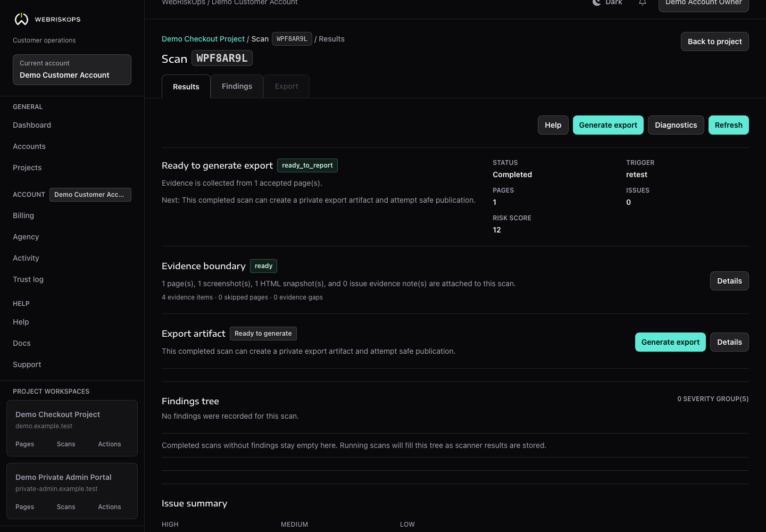Open the Current account switcher
The image size is (766, 532).
[72, 70]
